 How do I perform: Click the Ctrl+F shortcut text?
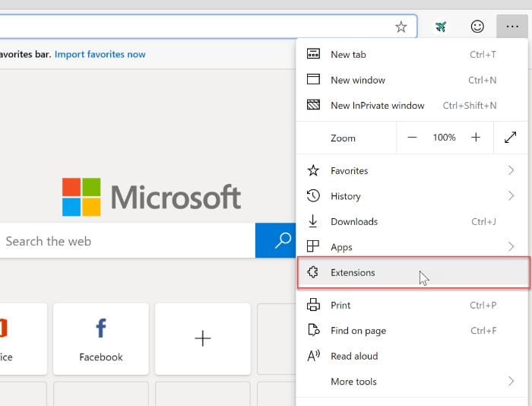pos(483,331)
